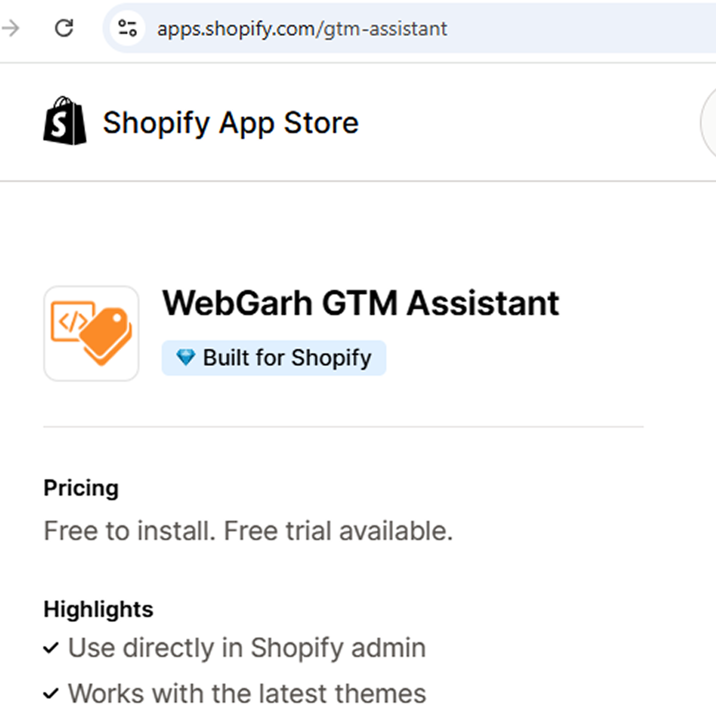Reload the current page
The height and width of the screenshot is (728, 716).
pos(64,28)
